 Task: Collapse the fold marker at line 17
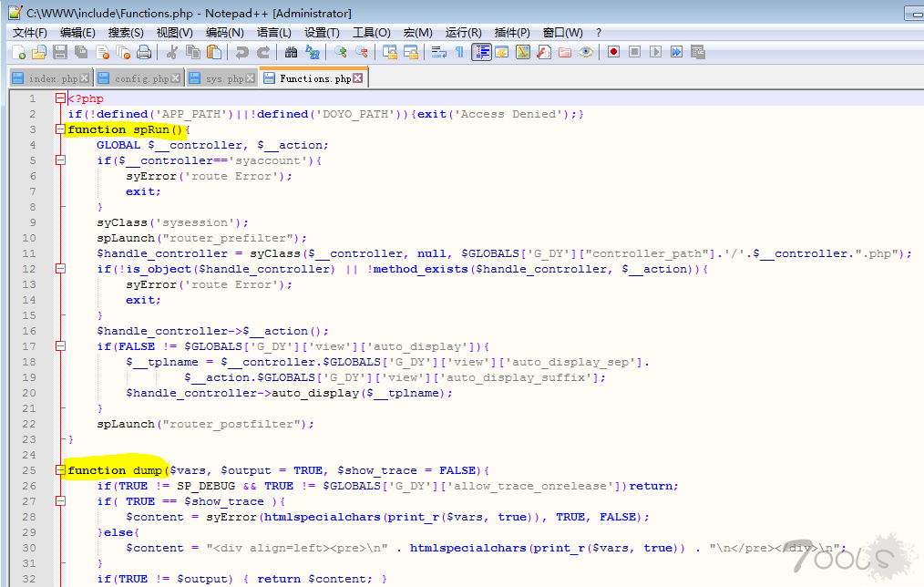point(60,346)
